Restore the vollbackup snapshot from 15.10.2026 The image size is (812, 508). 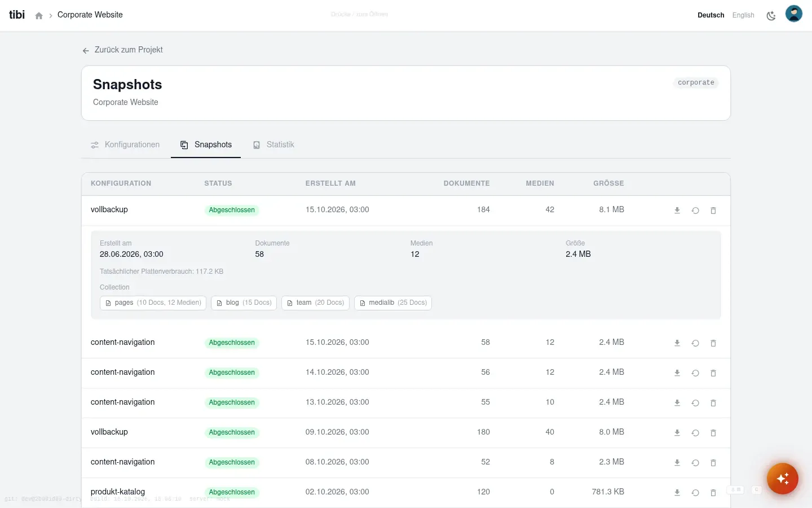click(x=695, y=210)
